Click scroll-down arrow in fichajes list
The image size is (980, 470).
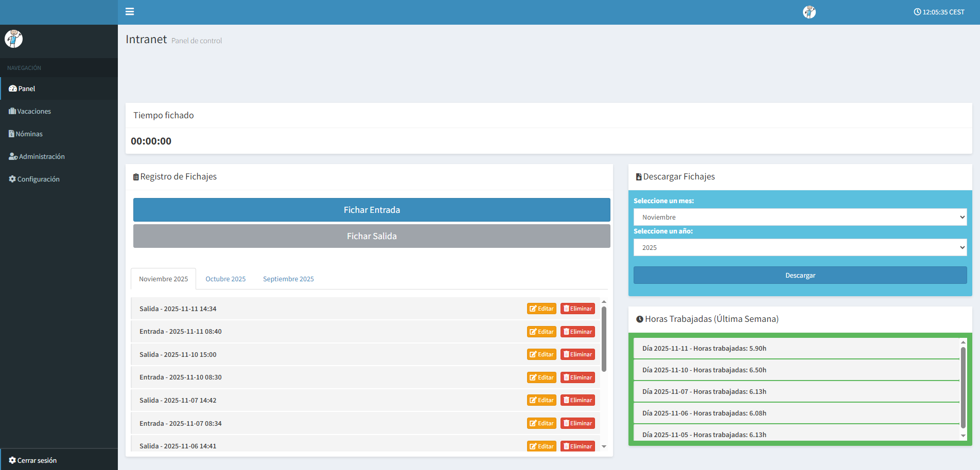click(x=604, y=446)
